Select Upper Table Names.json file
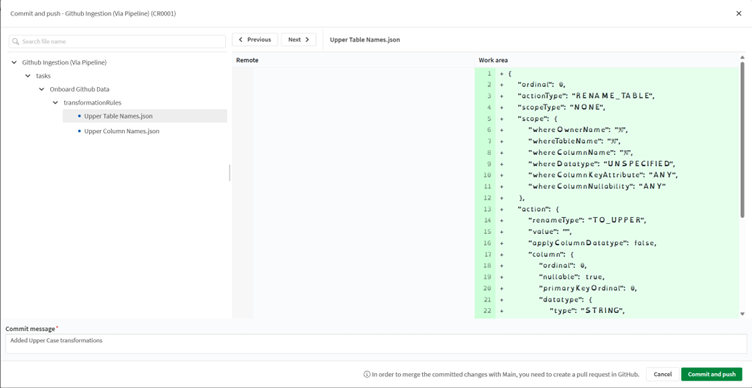The height and width of the screenshot is (388, 752). coord(145,116)
